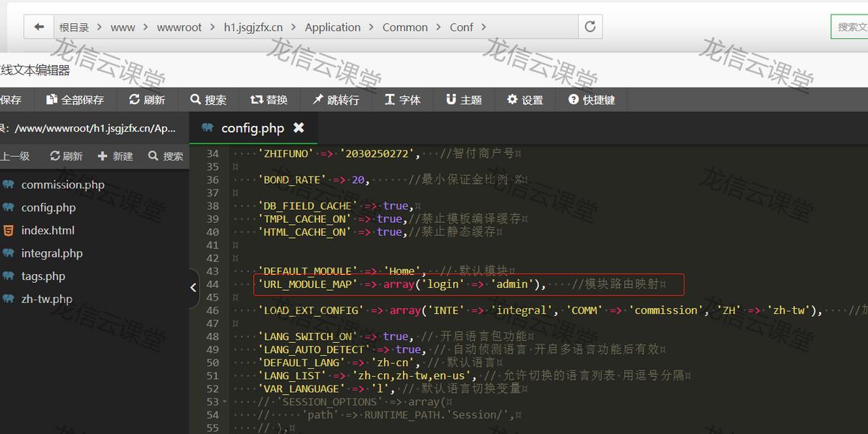Create a new file with 新建

[114, 156]
